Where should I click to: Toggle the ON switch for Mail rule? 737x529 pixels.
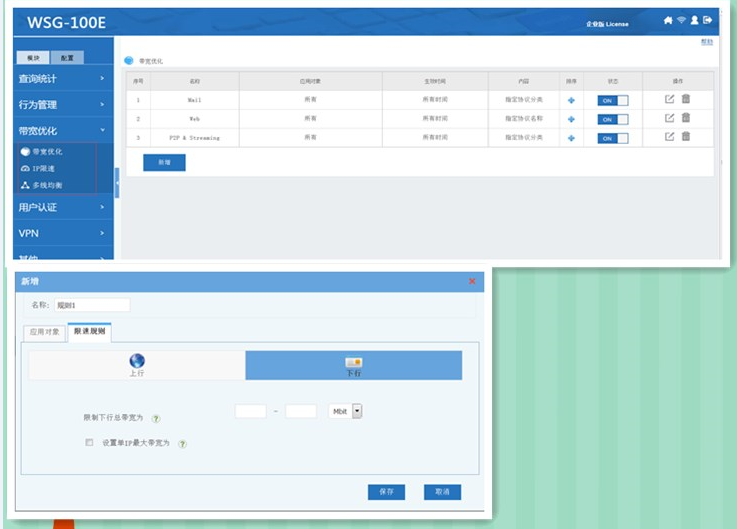click(613, 100)
